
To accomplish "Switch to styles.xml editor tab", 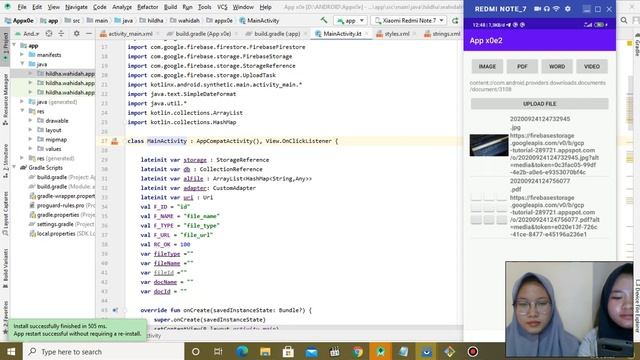I will click(396, 34).
